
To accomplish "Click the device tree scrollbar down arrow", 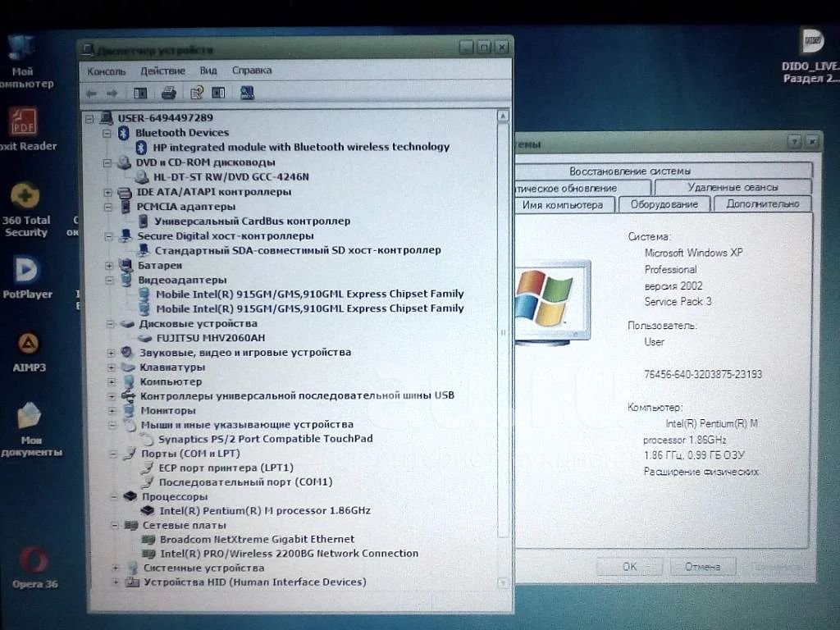I will click(x=503, y=582).
